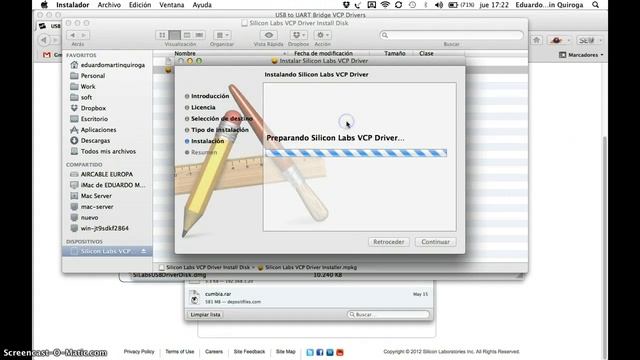
Task: Click Silicon Labs VCP Driver Installer.mpkg path item
Action: pos(307,267)
